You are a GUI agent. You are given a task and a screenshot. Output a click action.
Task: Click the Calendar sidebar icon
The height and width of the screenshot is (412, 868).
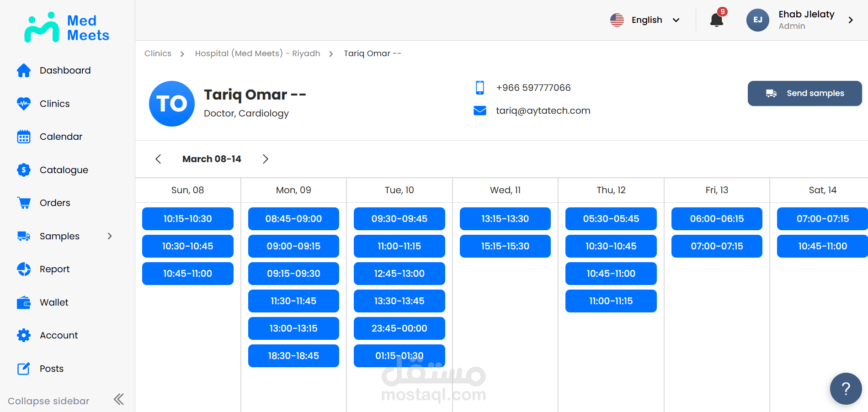pyautogui.click(x=24, y=137)
